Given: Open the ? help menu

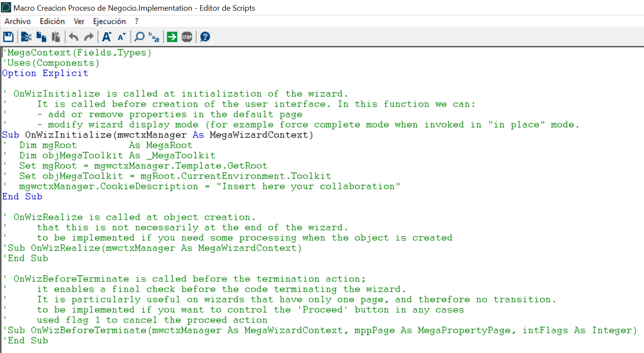Looking at the screenshot, I should pos(137,21).
